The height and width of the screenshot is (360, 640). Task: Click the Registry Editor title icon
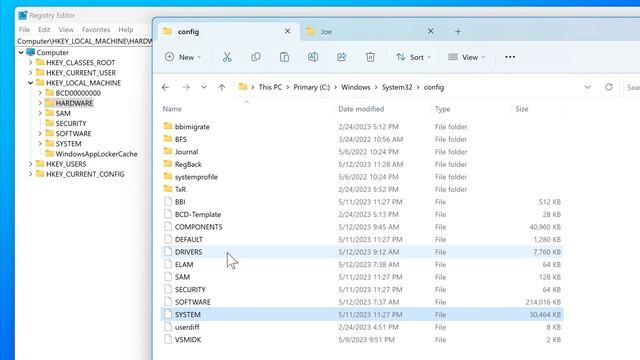pyautogui.click(x=22, y=15)
